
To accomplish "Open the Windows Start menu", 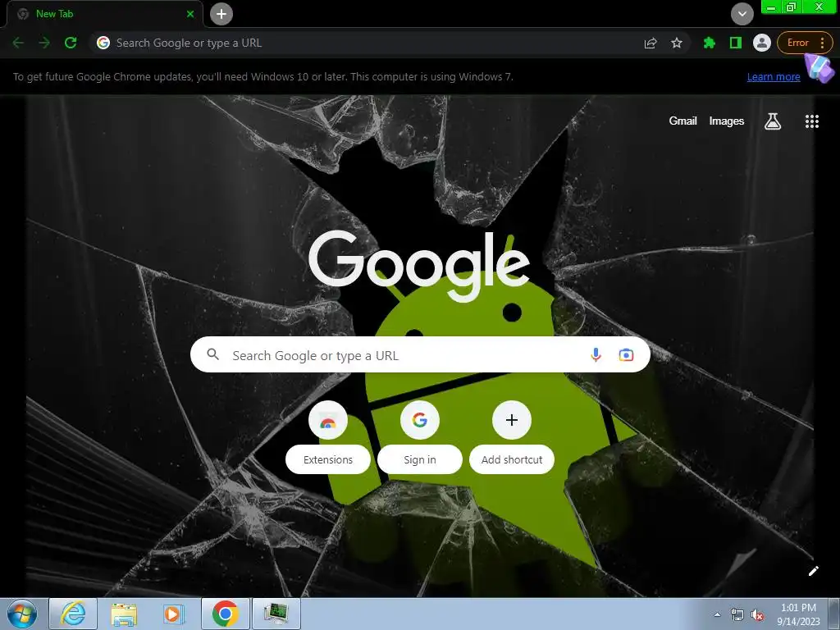I will point(22,614).
